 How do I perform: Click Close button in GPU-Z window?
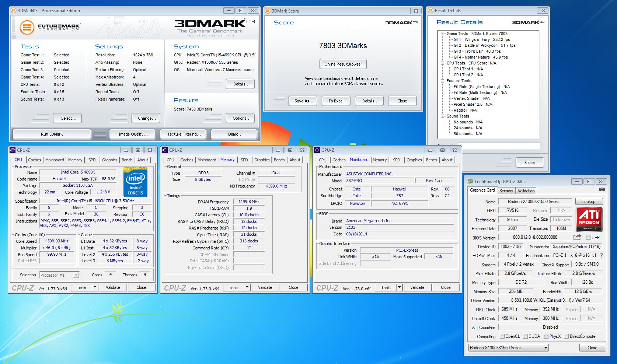click(592, 348)
